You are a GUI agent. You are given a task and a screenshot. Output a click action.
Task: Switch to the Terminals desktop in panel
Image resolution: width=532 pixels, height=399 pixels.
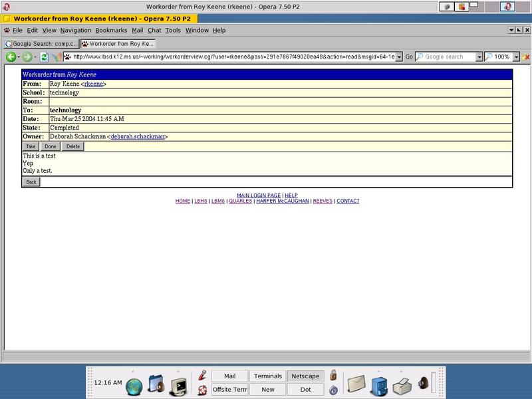(268, 376)
